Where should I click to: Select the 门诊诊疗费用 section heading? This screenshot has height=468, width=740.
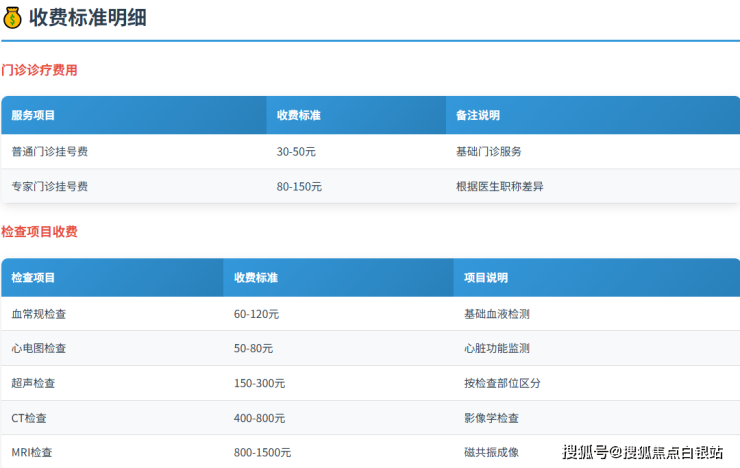coord(39,71)
